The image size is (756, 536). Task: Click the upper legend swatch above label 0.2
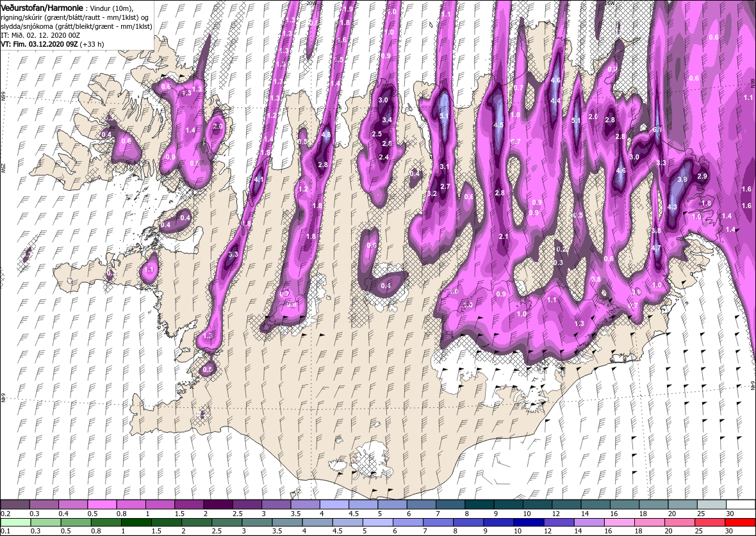(15, 505)
